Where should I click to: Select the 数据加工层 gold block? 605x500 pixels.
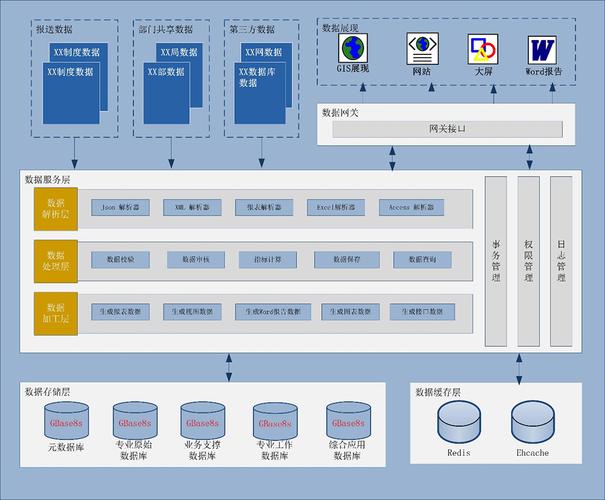point(56,313)
